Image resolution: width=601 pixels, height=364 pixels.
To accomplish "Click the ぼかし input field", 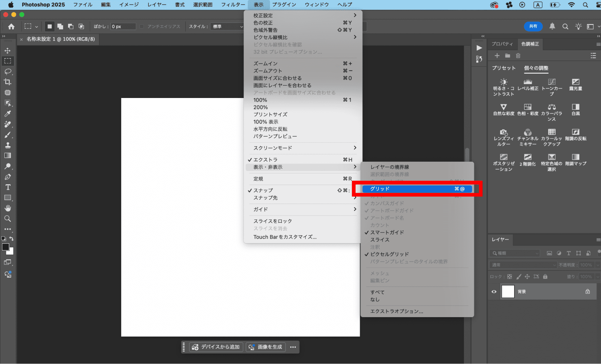I will coord(123,26).
